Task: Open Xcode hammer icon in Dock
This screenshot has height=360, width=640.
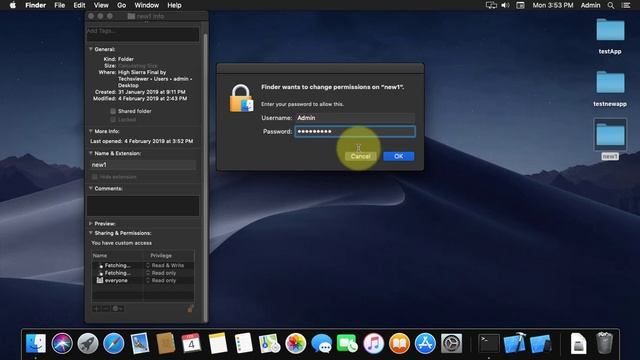Action: [514, 343]
